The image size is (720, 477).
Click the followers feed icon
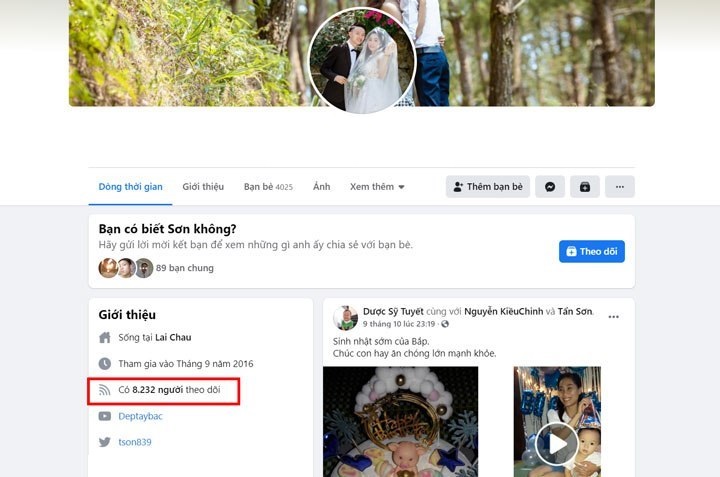point(105,390)
